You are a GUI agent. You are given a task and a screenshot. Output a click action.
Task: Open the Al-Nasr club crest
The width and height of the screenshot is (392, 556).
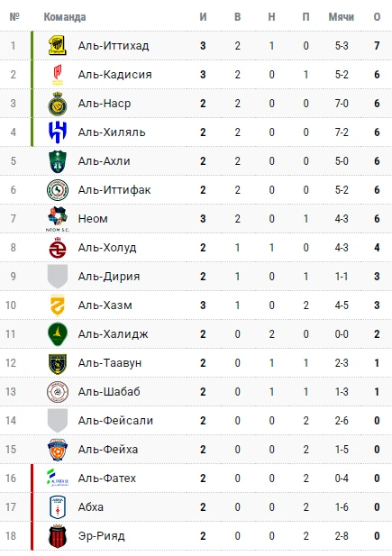58,104
